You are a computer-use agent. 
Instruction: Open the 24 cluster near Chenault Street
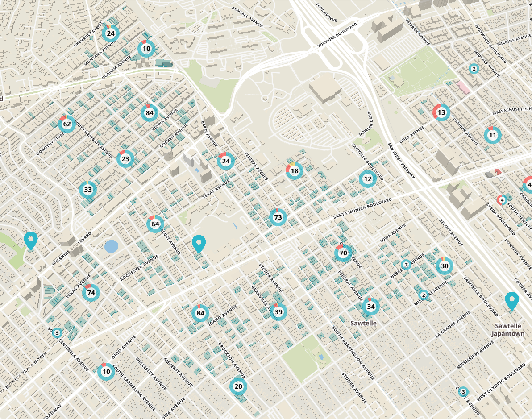click(x=110, y=33)
